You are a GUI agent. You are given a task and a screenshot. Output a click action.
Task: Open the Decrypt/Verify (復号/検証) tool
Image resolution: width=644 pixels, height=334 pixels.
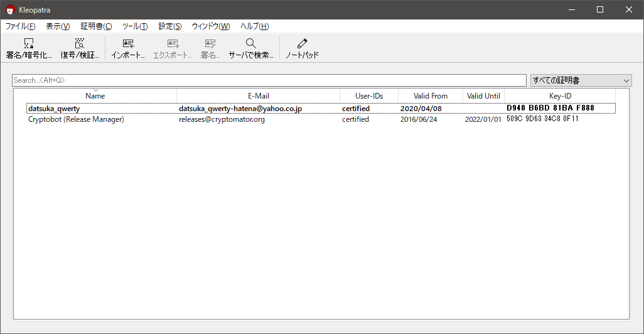point(80,48)
